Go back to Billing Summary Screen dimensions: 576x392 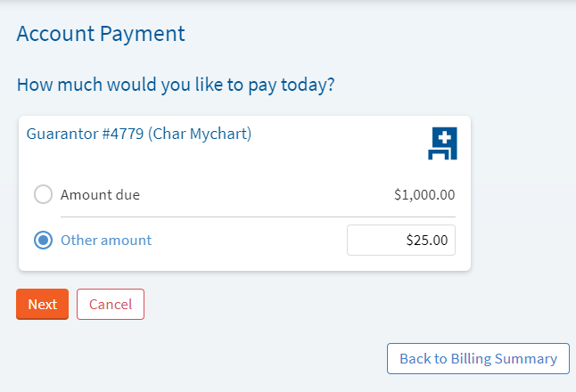(478, 358)
